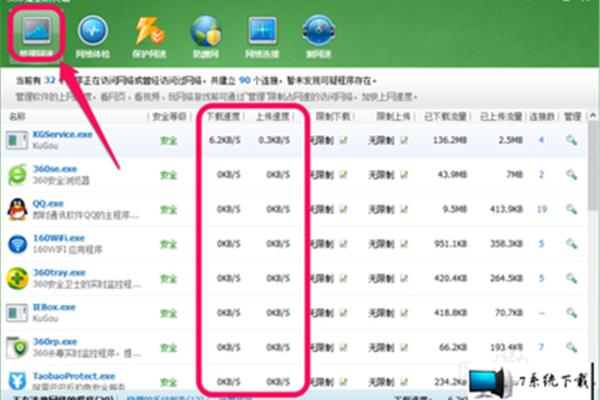Edit upload limit for TaobaoProtect.exe
This screenshot has width=600, height=400.
(404, 382)
